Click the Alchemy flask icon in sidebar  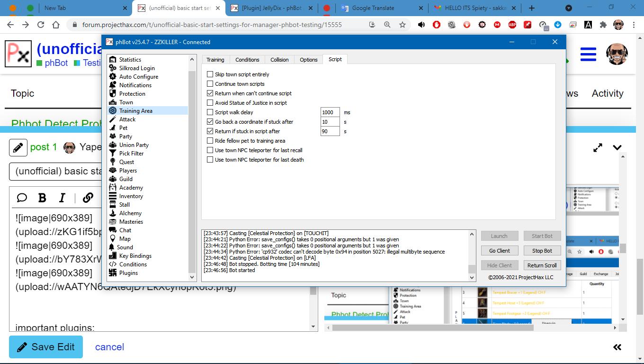tap(113, 213)
